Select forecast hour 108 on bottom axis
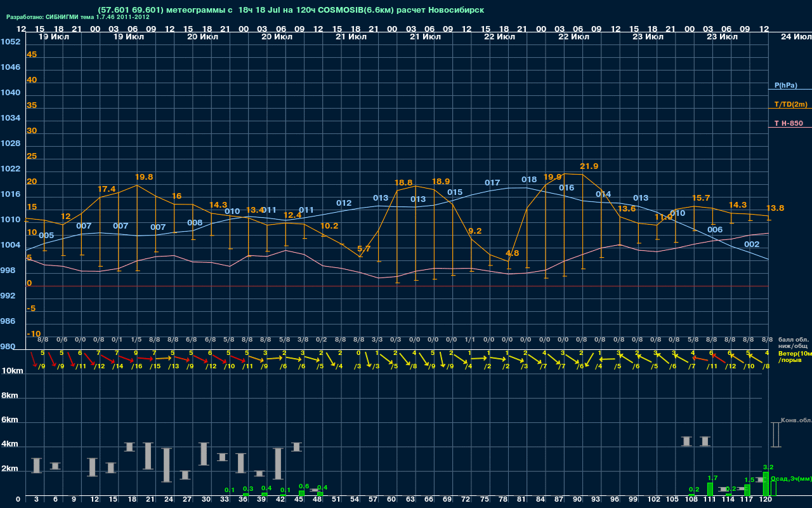 click(691, 500)
